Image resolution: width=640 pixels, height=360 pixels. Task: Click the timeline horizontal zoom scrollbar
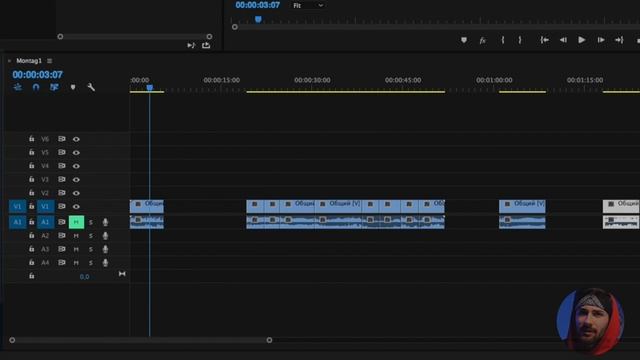point(141,340)
